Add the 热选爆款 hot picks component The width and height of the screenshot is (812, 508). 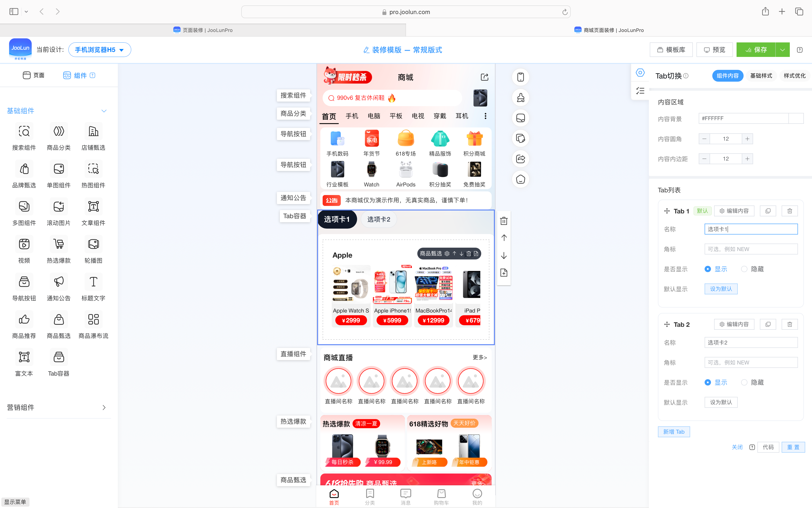[59, 244]
